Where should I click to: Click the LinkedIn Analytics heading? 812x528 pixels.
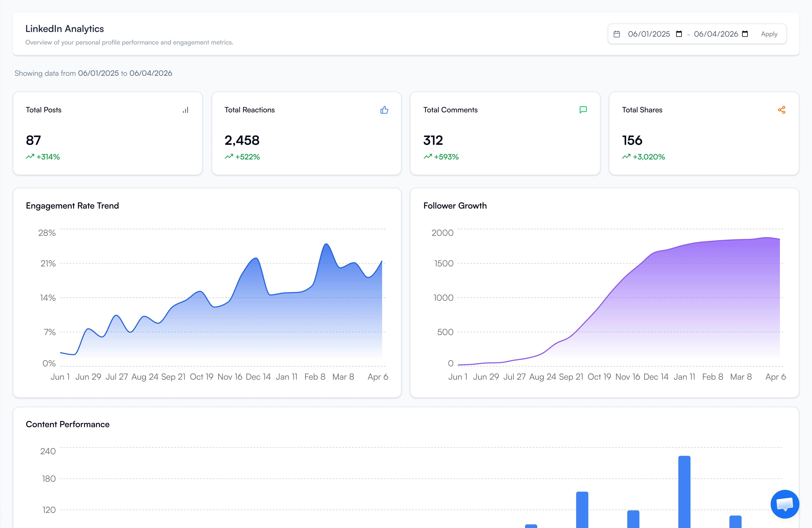pos(65,29)
